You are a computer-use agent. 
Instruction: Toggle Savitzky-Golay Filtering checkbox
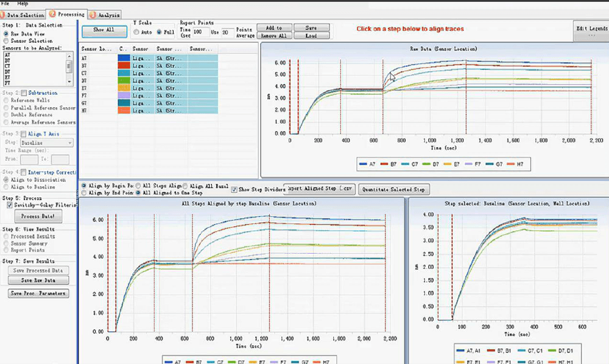10,205
